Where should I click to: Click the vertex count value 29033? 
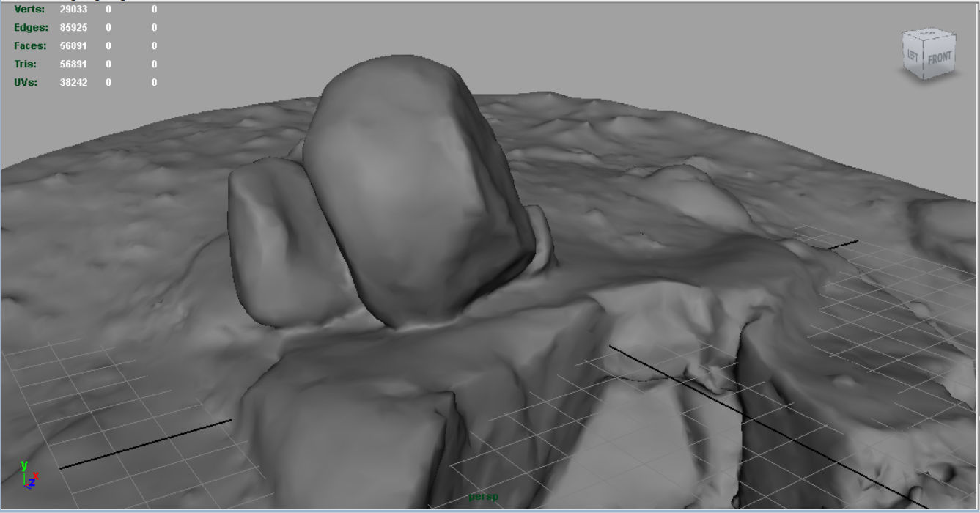[x=73, y=10]
